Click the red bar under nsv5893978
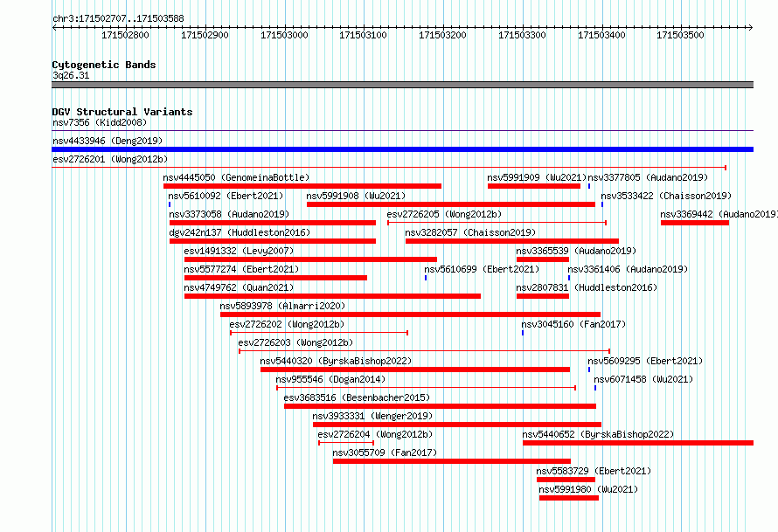Screen dimensions: 778x532 [x=410, y=314]
